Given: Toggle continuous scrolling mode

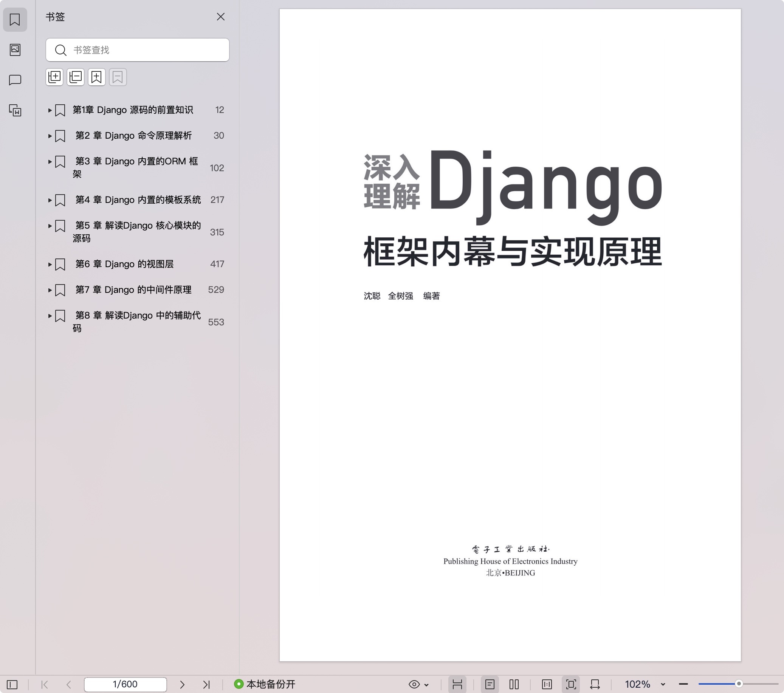Looking at the screenshot, I should [x=457, y=684].
